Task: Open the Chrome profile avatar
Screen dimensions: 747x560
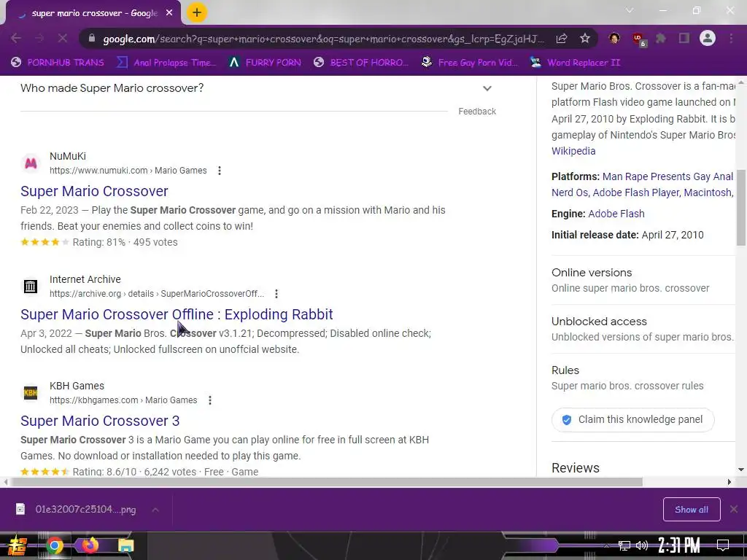Action: tap(708, 38)
